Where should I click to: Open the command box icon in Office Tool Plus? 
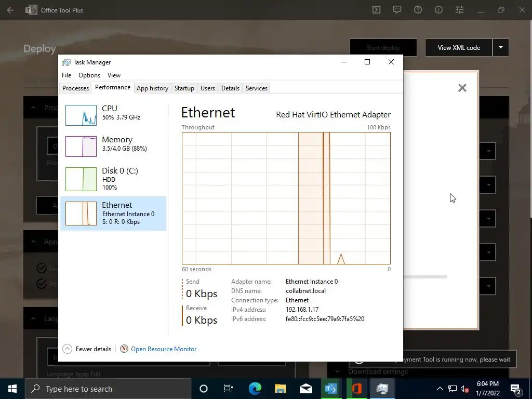[376, 10]
